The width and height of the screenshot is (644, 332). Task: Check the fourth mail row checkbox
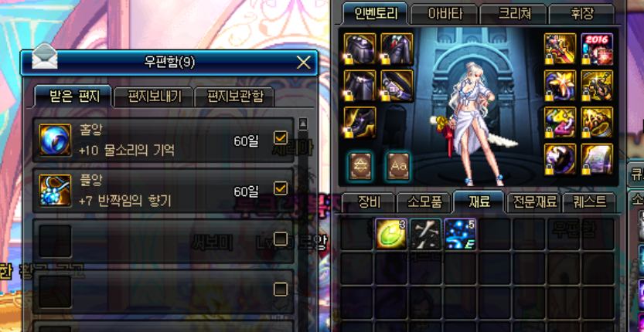(x=281, y=290)
